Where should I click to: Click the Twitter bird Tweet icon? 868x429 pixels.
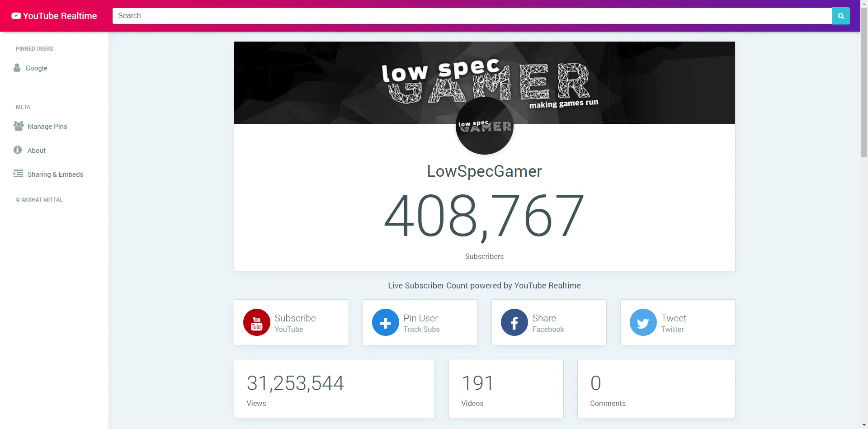tap(643, 322)
